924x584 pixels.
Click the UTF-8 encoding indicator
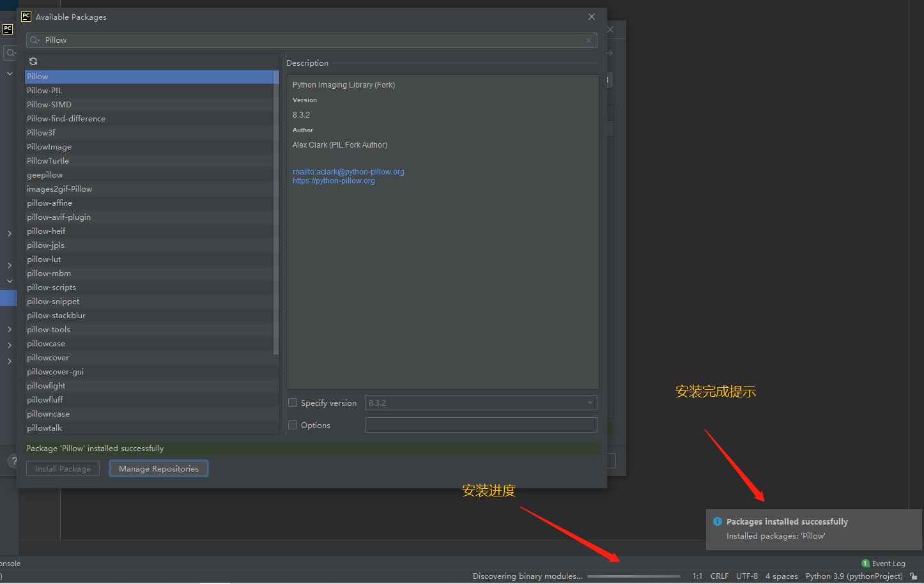[747, 576]
